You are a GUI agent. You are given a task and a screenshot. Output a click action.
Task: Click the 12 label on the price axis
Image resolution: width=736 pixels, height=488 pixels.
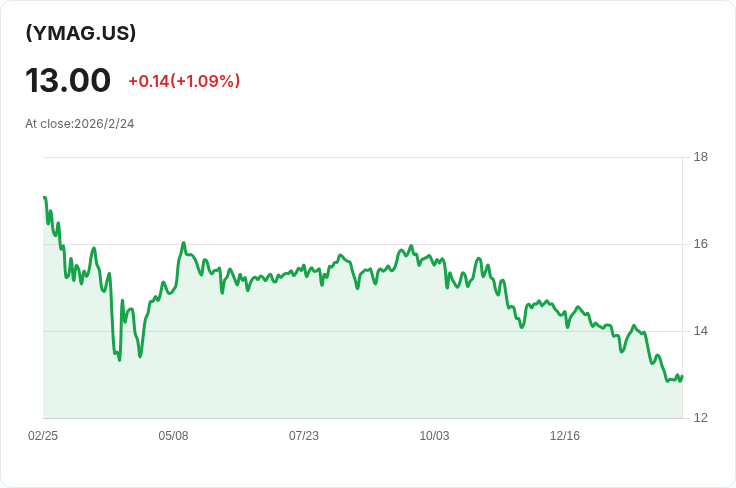pos(700,418)
